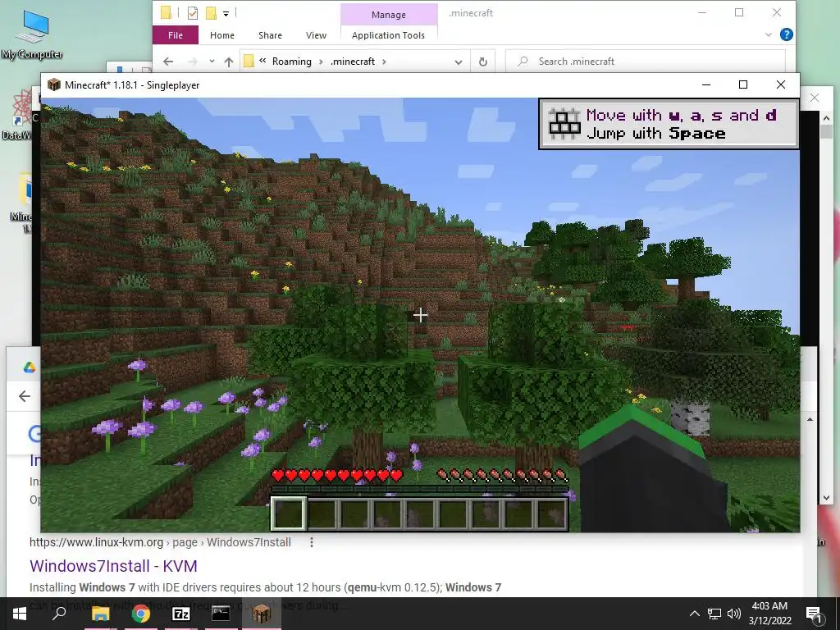The height and width of the screenshot is (630, 840).
Task: Expand the Explorer ribbon chevron
Action: (x=768, y=35)
